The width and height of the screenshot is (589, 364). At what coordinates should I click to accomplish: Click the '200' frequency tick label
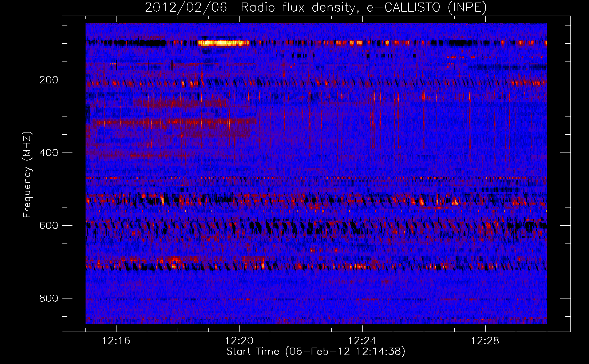point(49,80)
